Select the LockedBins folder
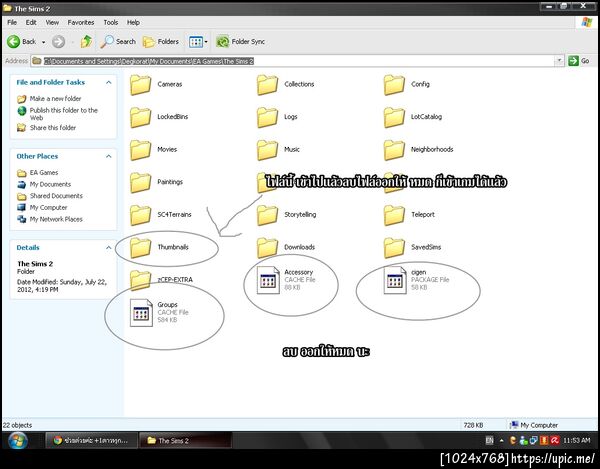 click(x=159, y=117)
